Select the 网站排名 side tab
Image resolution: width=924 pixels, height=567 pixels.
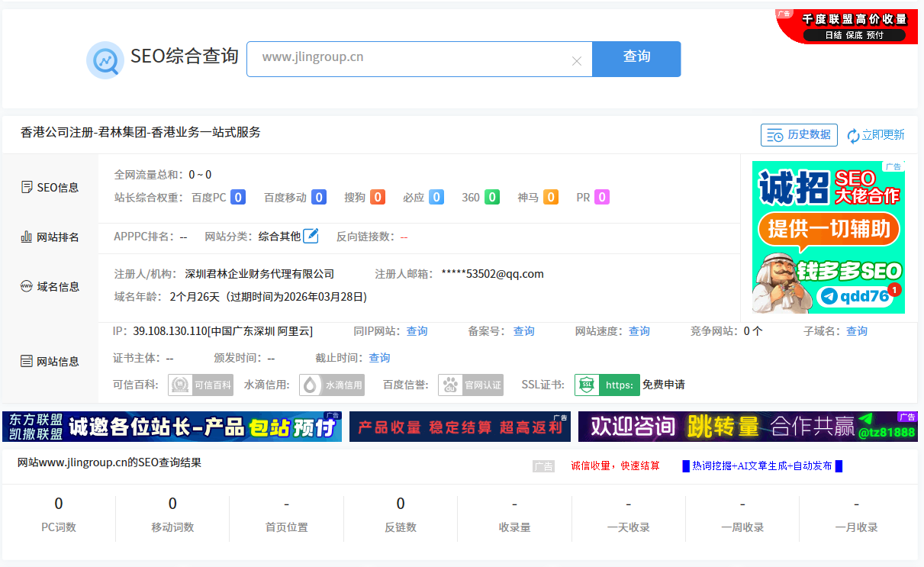click(50, 237)
